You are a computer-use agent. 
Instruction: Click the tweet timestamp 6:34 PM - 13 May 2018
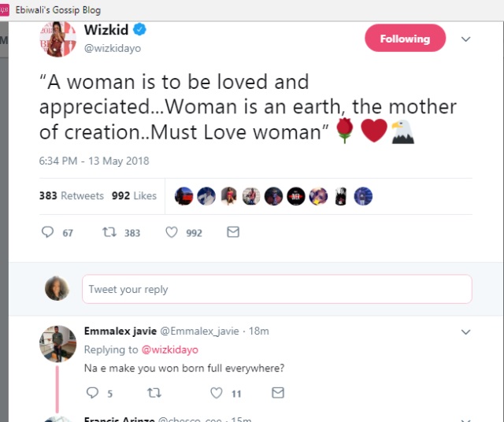point(94,161)
